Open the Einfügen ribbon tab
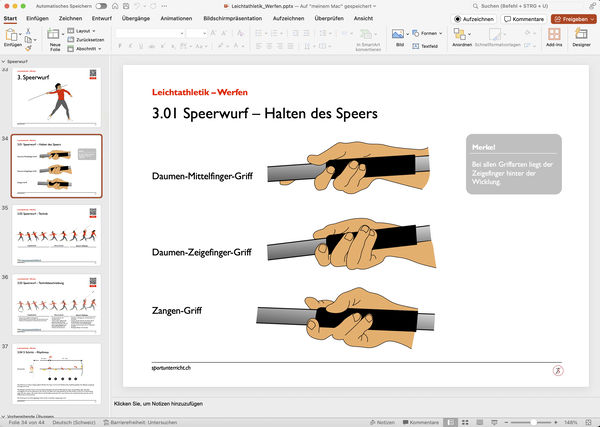Viewport: 600px width, 427px height. pyautogui.click(x=37, y=18)
